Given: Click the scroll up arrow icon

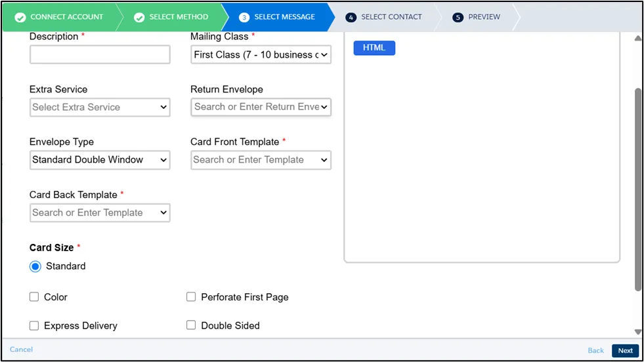Looking at the screenshot, I should 638,38.
